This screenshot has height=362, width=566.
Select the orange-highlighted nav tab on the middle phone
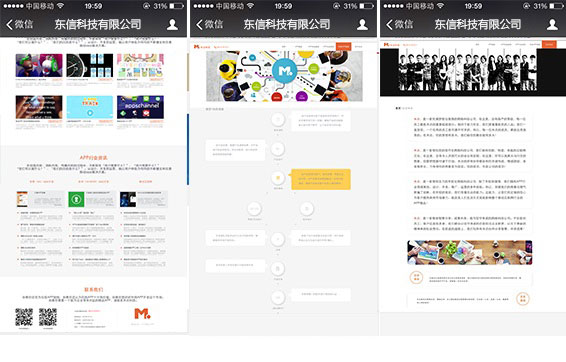click(343, 47)
